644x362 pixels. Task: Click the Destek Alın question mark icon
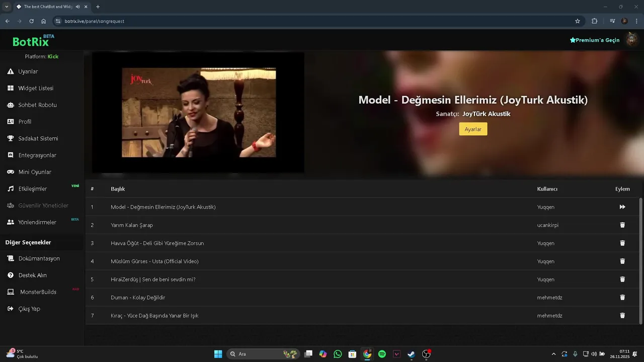(x=11, y=275)
